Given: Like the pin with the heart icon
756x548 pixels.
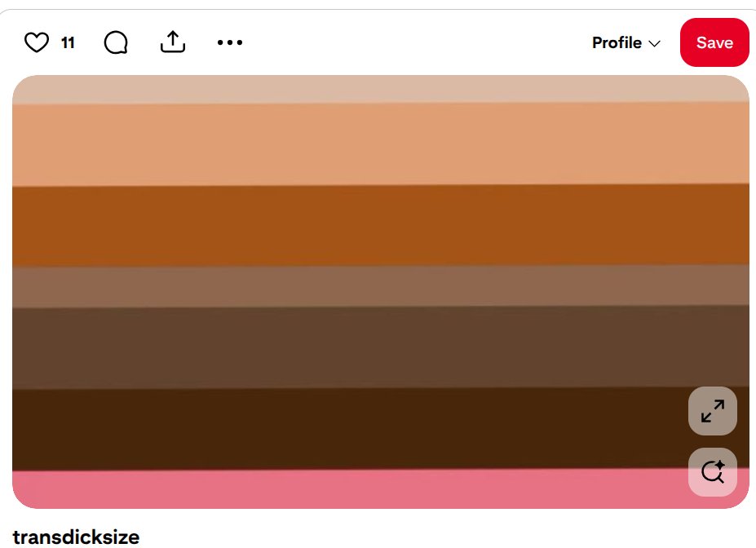Looking at the screenshot, I should (x=37, y=42).
